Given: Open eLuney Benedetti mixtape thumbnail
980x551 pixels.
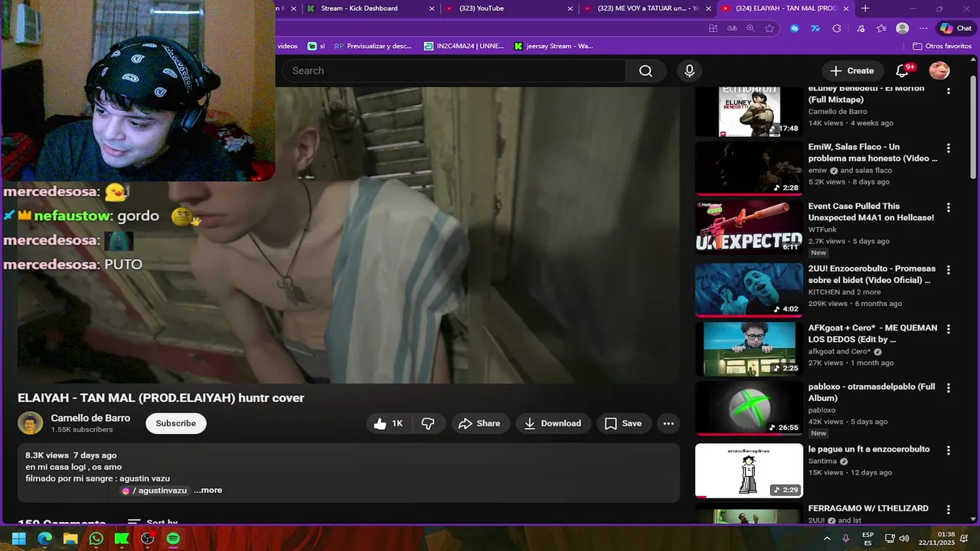Looking at the screenshot, I should [749, 111].
